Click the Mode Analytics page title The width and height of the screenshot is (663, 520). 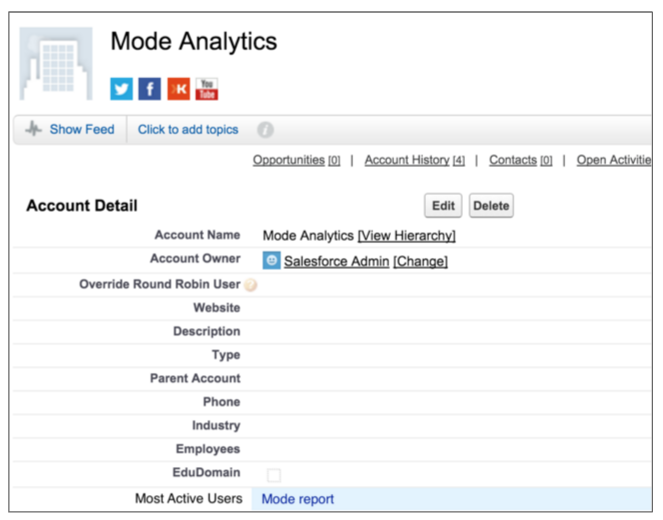(194, 41)
